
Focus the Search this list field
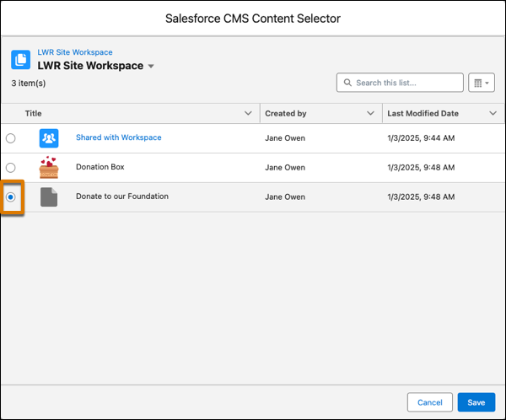pyautogui.click(x=400, y=83)
